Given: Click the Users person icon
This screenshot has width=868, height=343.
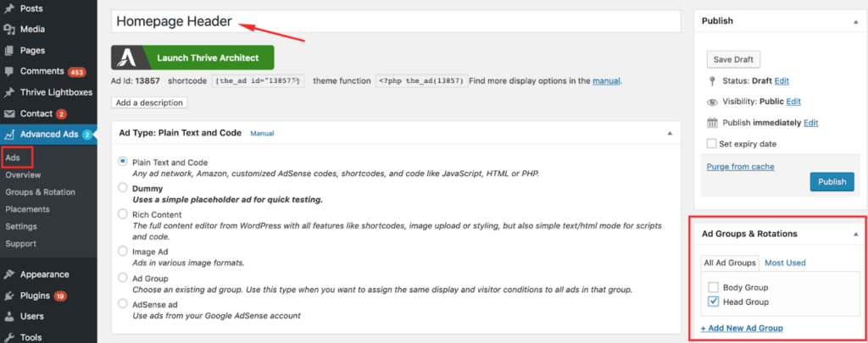Looking at the screenshot, I should [x=8, y=317].
